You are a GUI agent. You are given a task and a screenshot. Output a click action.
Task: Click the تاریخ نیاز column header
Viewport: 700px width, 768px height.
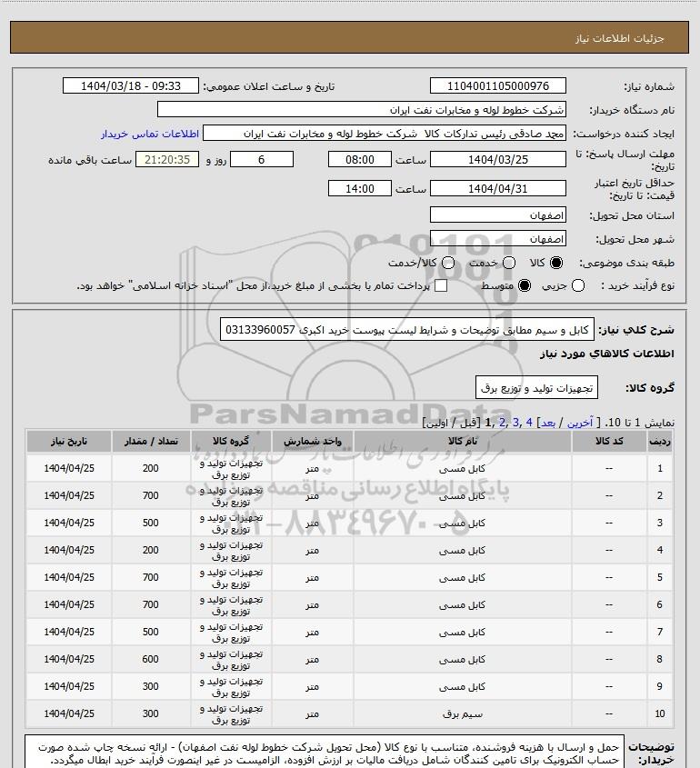(x=69, y=441)
